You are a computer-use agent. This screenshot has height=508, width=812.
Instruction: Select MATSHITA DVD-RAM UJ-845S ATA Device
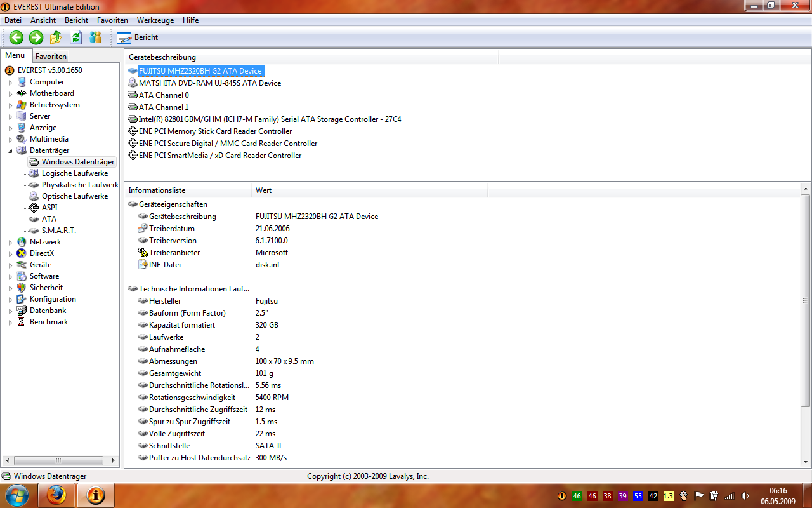click(210, 83)
